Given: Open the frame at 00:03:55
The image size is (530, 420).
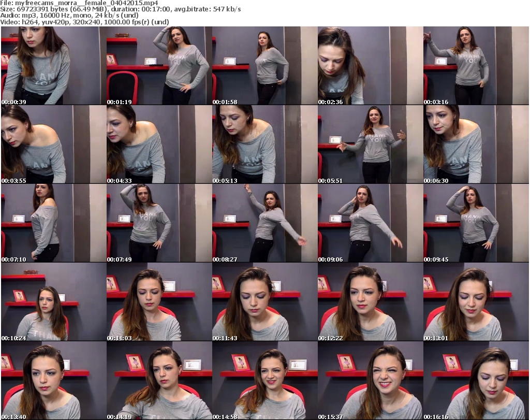Looking at the screenshot, I should [x=53, y=144].
